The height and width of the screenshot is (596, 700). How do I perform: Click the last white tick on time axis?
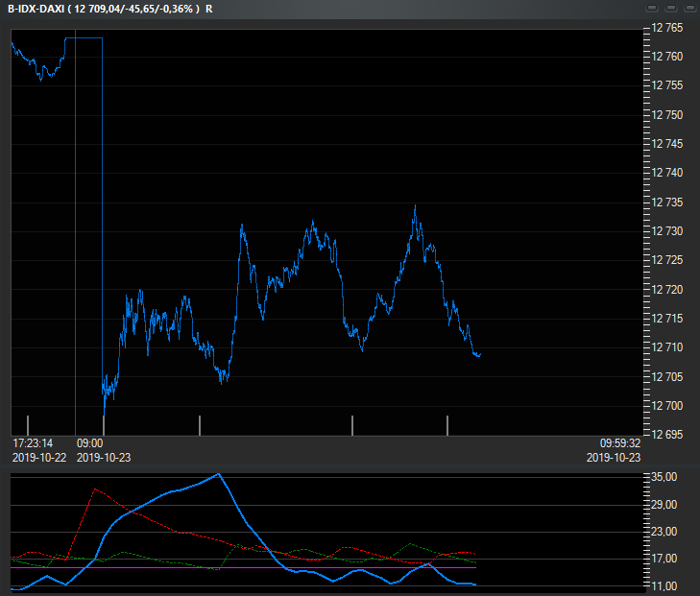[x=447, y=424]
